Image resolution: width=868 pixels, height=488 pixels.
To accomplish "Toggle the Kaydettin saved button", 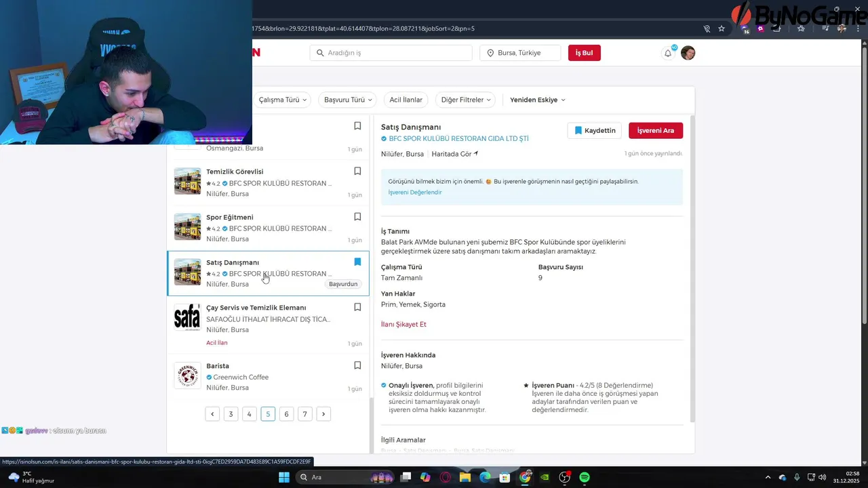I will (x=595, y=130).
